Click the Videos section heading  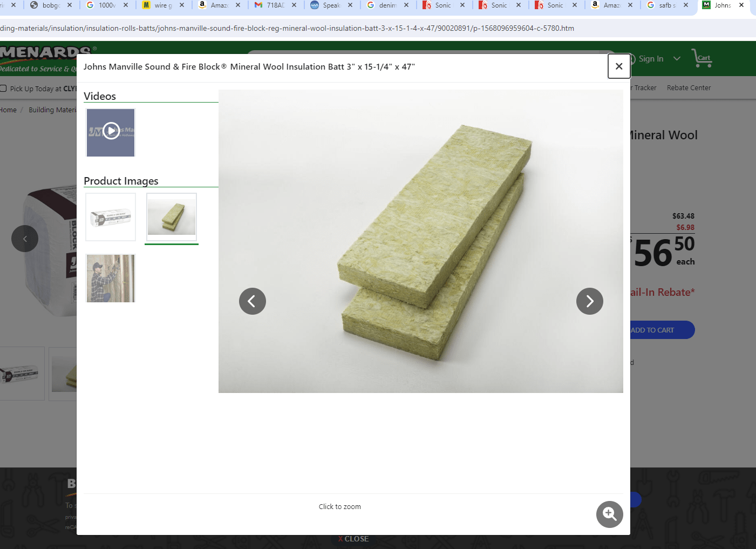coord(100,96)
